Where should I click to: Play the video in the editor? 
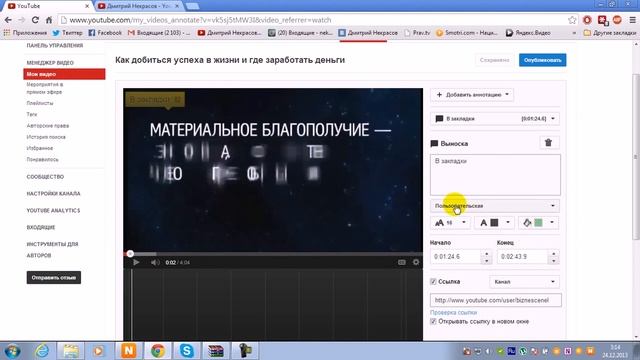click(136, 262)
